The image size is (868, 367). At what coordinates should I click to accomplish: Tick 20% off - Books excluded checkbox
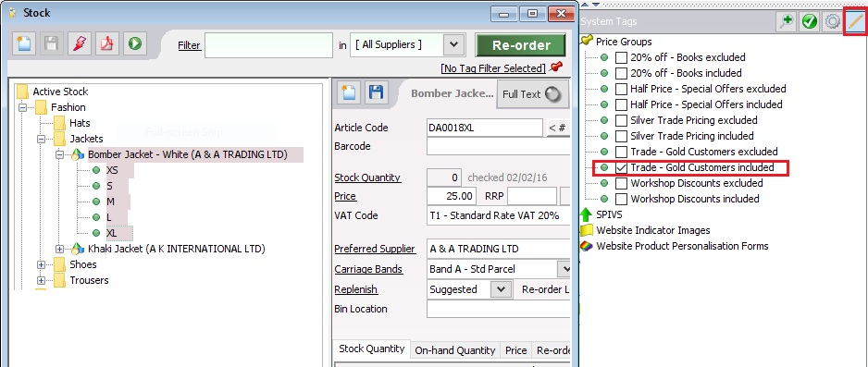(622, 57)
